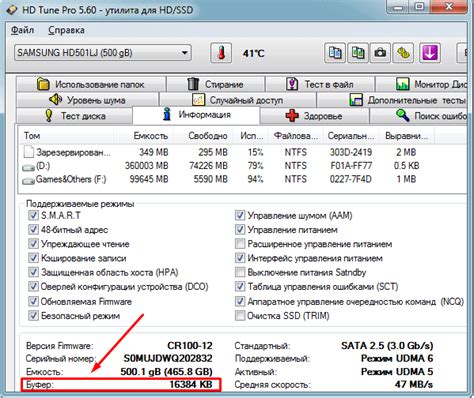Sort by the Свободно column header
The height and width of the screenshot is (398, 474).
click(203, 136)
